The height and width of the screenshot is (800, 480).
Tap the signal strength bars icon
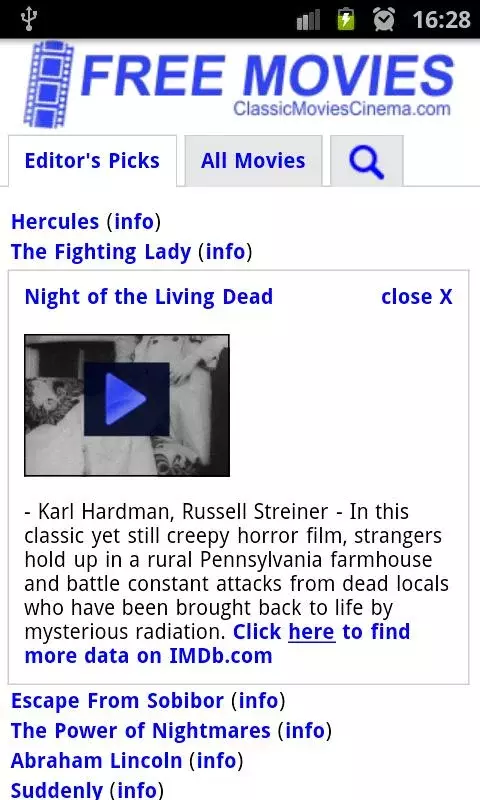coord(308,20)
